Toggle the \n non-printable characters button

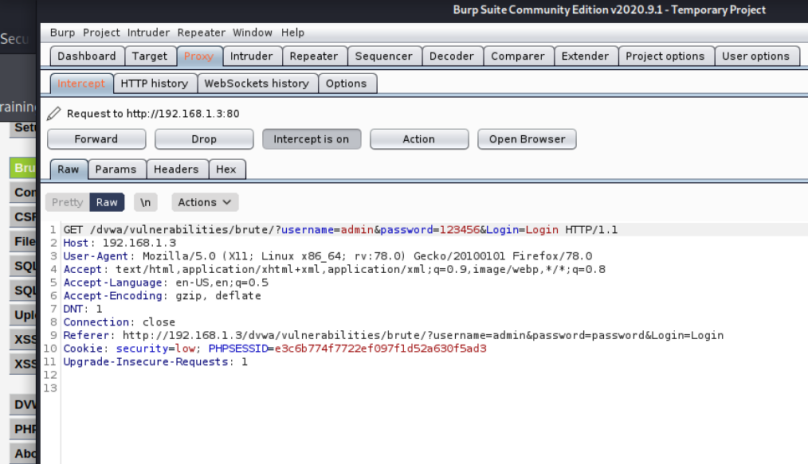pos(146,202)
